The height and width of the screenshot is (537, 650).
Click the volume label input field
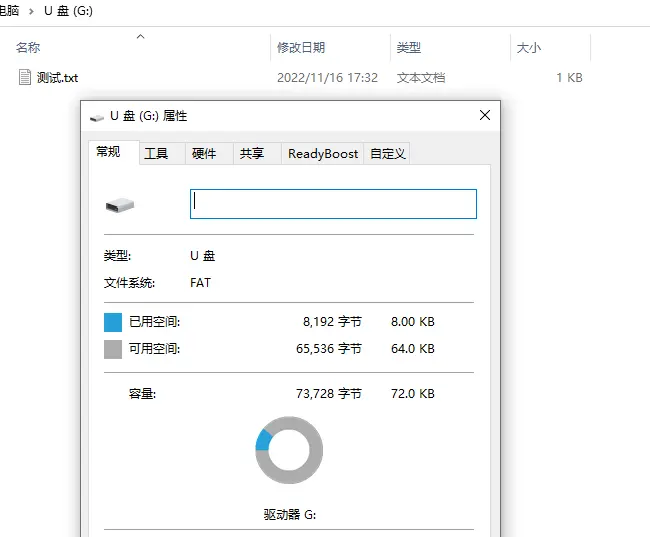coord(333,204)
